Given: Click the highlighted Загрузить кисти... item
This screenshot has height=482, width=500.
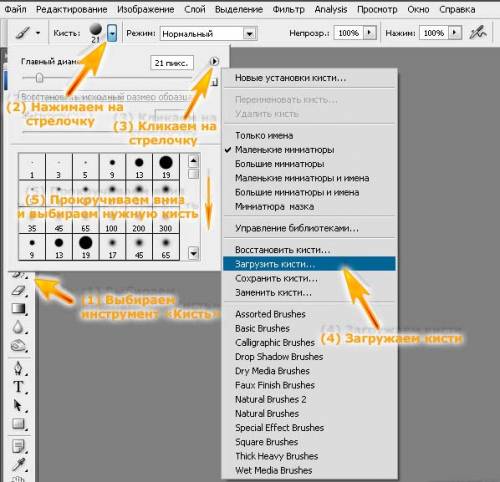Looking at the screenshot, I should (x=309, y=264).
